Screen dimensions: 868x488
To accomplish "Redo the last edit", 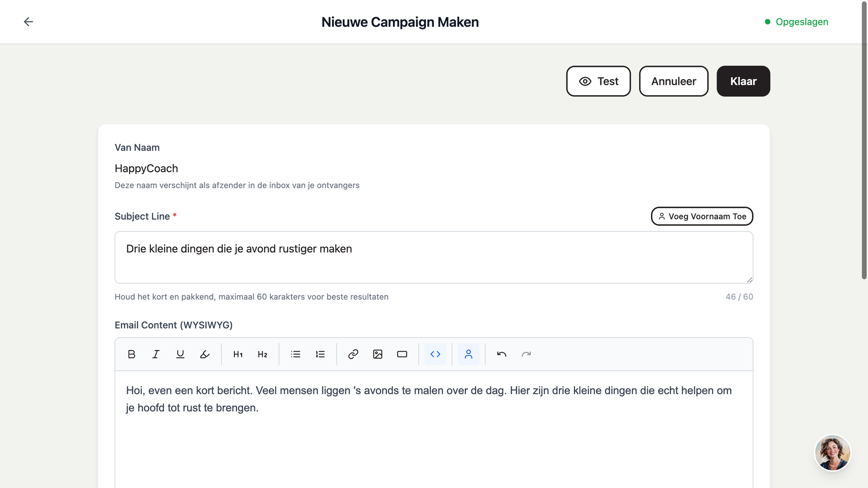I will click(526, 354).
